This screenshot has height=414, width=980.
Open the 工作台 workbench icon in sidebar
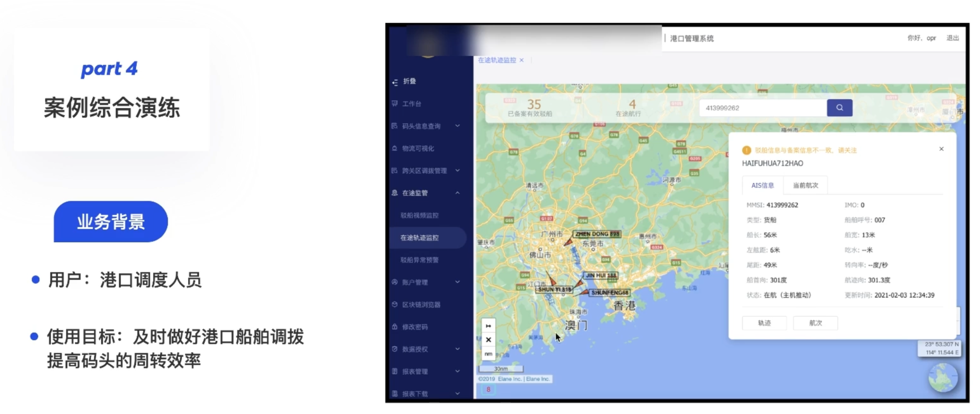(395, 104)
